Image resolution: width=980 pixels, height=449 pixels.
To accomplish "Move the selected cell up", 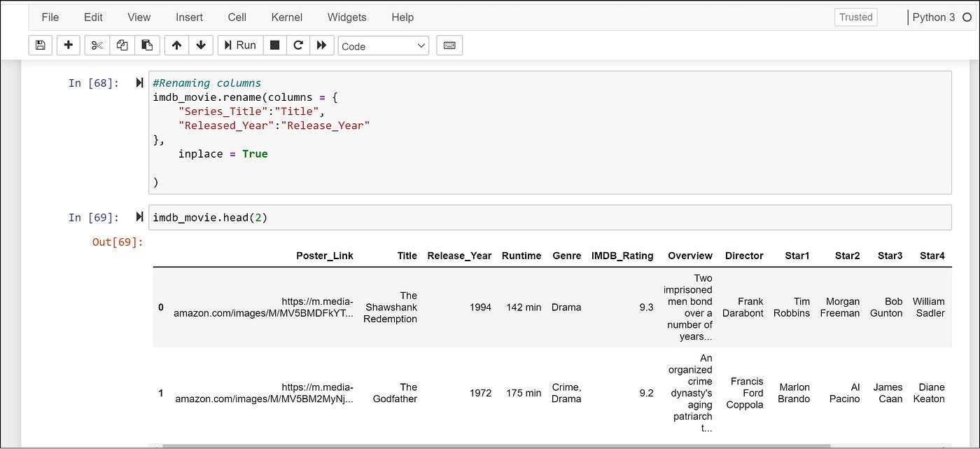I will pyautogui.click(x=176, y=45).
